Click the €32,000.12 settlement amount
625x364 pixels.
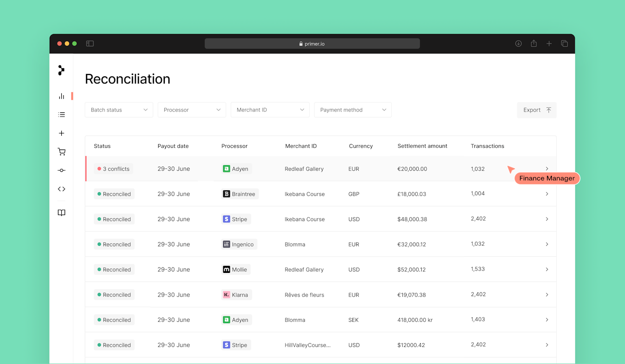click(412, 244)
